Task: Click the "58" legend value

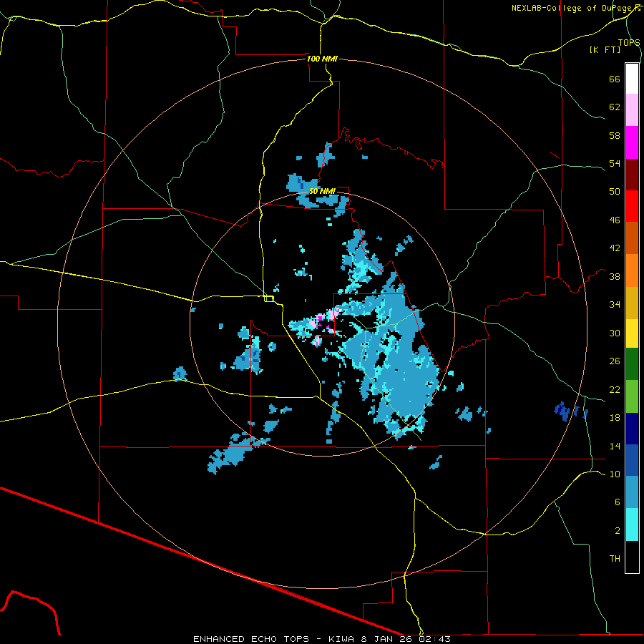Action: click(x=615, y=135)
